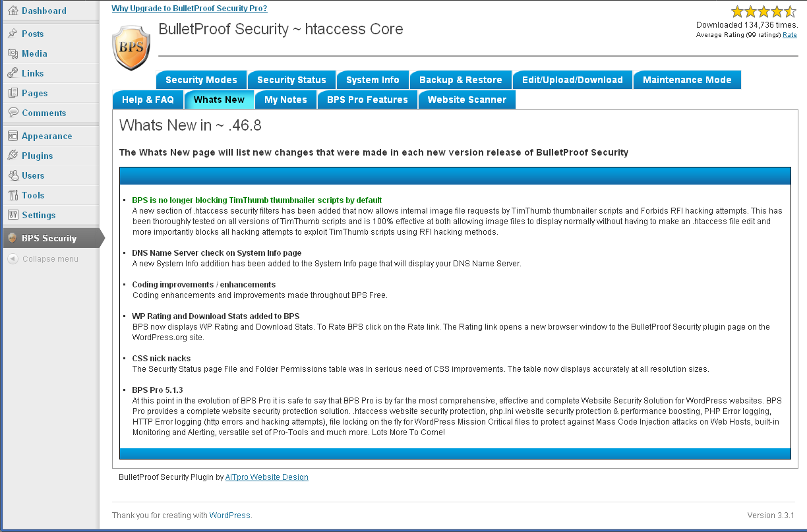Image resolution: width=807 pixels, height=532 pixels.
Task: Click the Media library icon
Action: [13, 53]
